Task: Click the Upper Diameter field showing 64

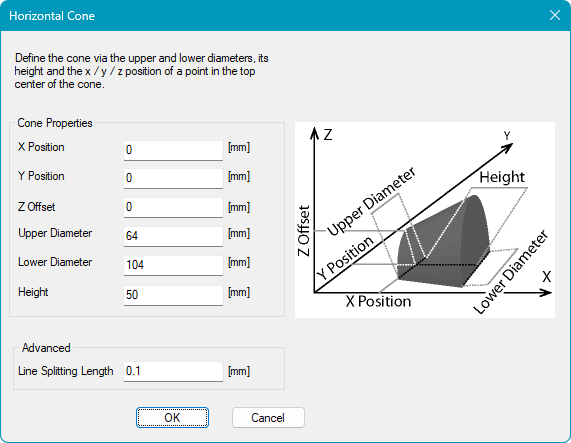Action: point(173,236)
